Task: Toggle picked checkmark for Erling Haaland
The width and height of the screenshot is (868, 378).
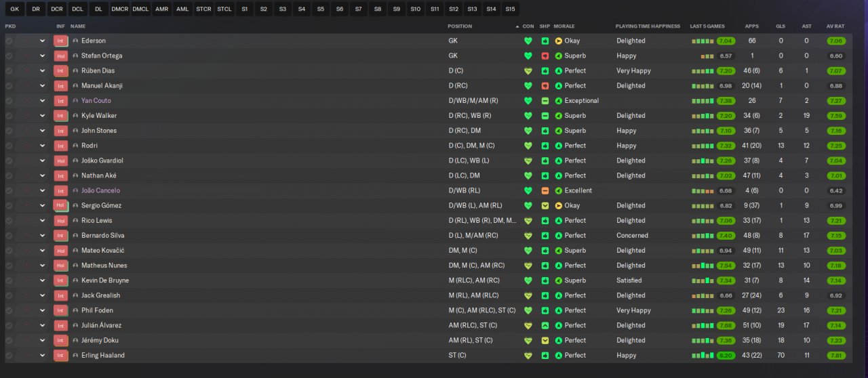Action: click(x=9, y=355)
